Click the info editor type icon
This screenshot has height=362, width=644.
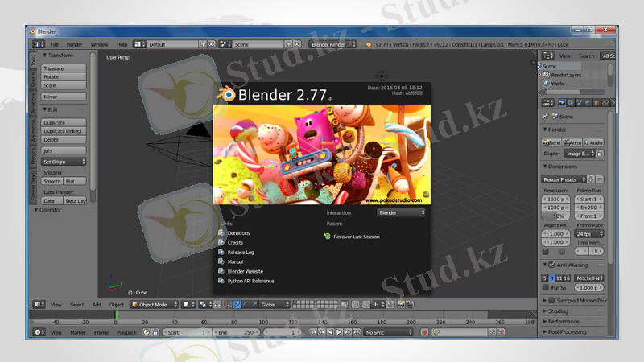38,44
